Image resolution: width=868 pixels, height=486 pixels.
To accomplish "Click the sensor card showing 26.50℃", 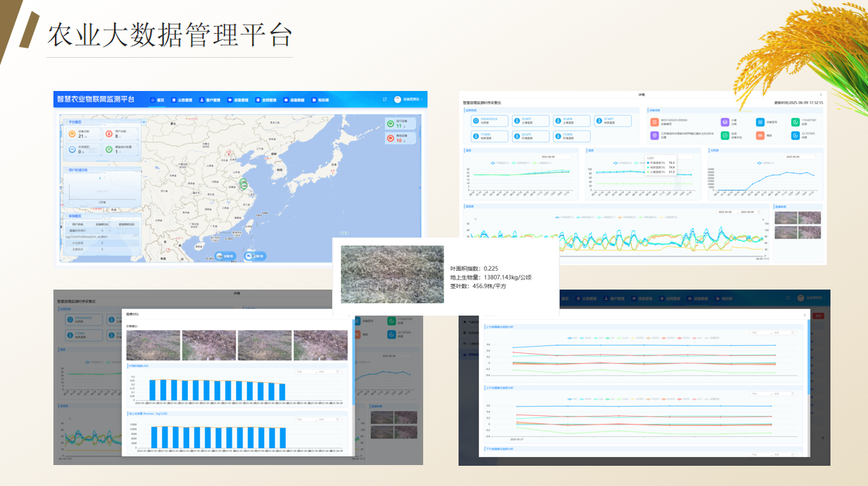I will click(x=530, y=136).
